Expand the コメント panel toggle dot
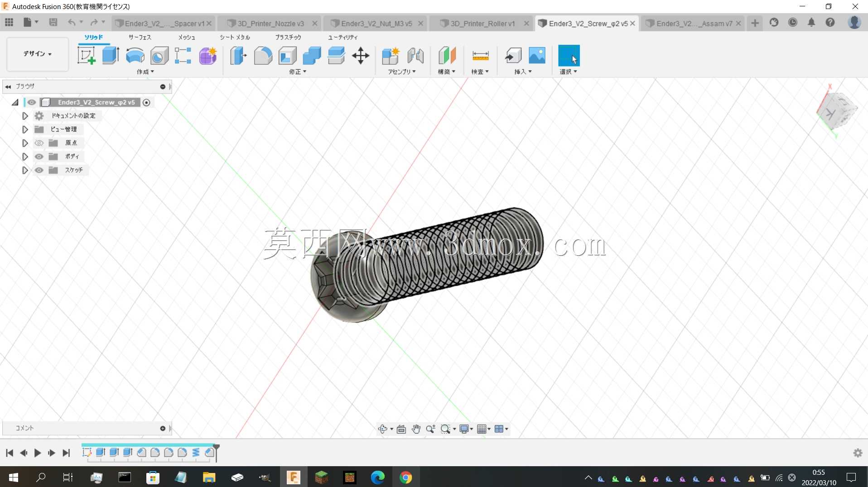The image size is (868, 487). tap(163, 428)
